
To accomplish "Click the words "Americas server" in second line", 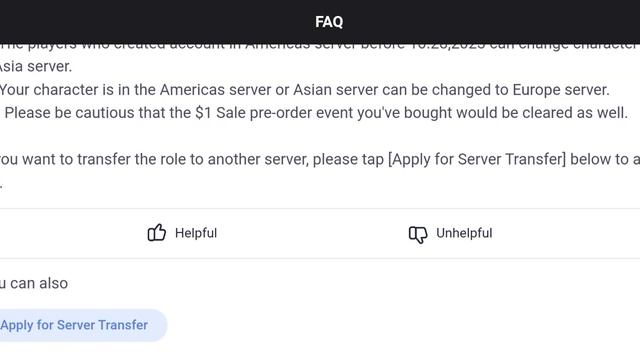I will (215, 90).
